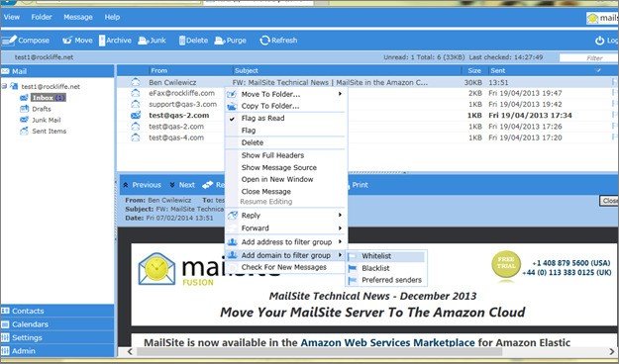
Task: Click the Reply icon in context menu
Action: (x=233, y=216)
